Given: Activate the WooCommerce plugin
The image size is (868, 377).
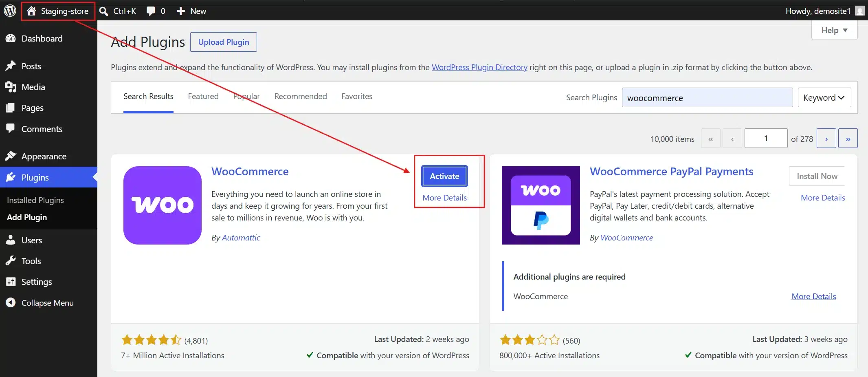Looking at the screenshot, I should (444, 176).
